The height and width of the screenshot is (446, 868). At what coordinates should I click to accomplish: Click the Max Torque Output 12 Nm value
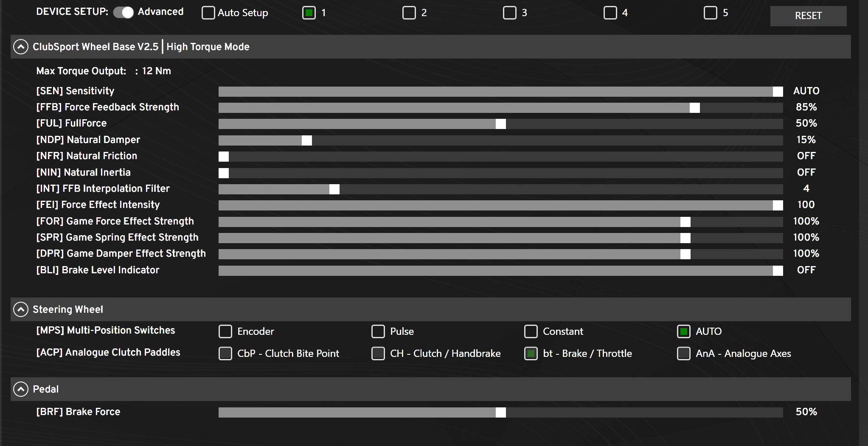[156, 71]
